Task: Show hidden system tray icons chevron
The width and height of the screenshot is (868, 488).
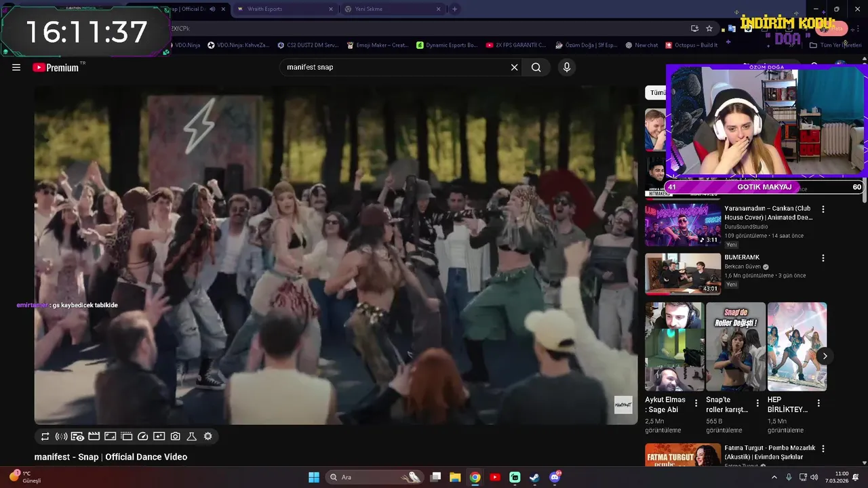Action: pyautogui.click(x=774, y=477)
